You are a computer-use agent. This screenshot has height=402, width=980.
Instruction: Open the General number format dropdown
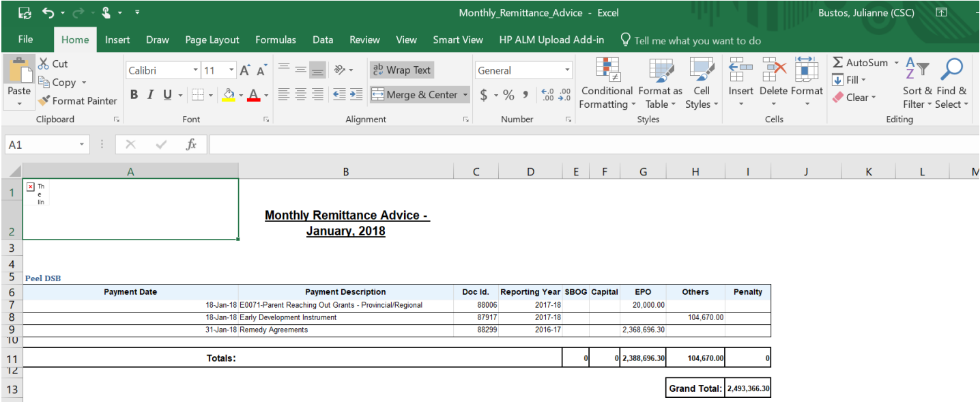coord(567,70)
